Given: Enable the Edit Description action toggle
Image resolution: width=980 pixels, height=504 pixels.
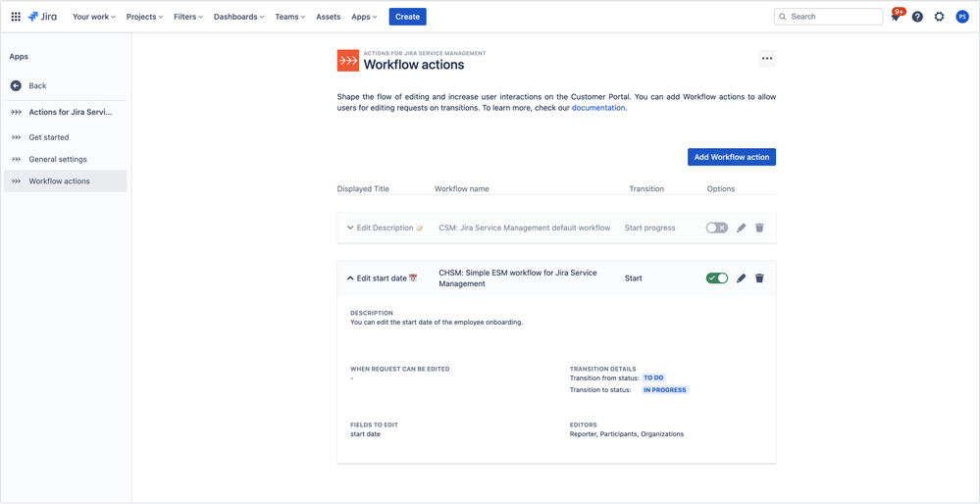Looking at the screenshot, I should [717, 227].
